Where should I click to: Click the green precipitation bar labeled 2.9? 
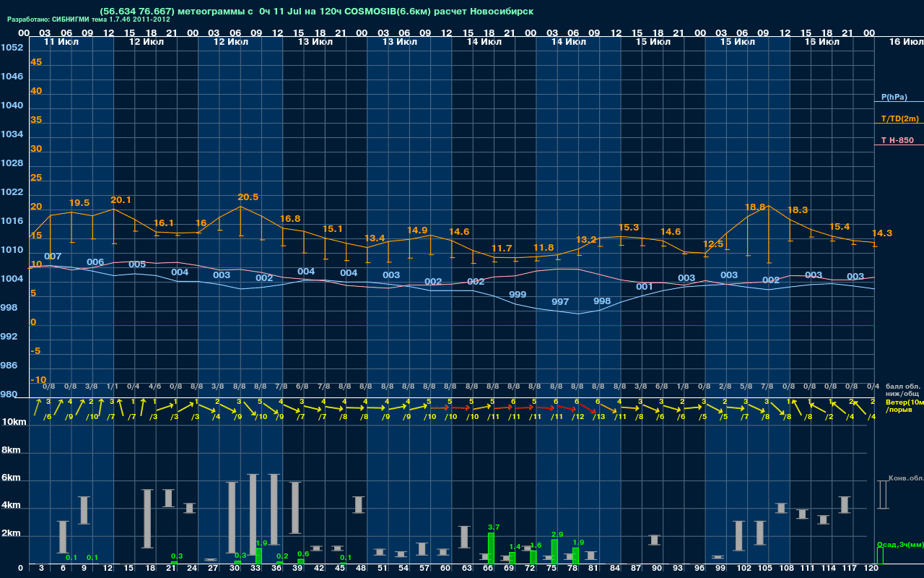pyautogui.click(x=554, y=551)
